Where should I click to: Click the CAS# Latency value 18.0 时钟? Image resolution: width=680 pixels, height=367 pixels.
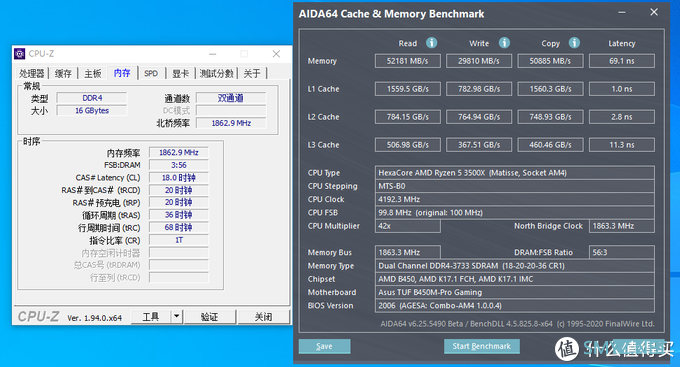179,178
